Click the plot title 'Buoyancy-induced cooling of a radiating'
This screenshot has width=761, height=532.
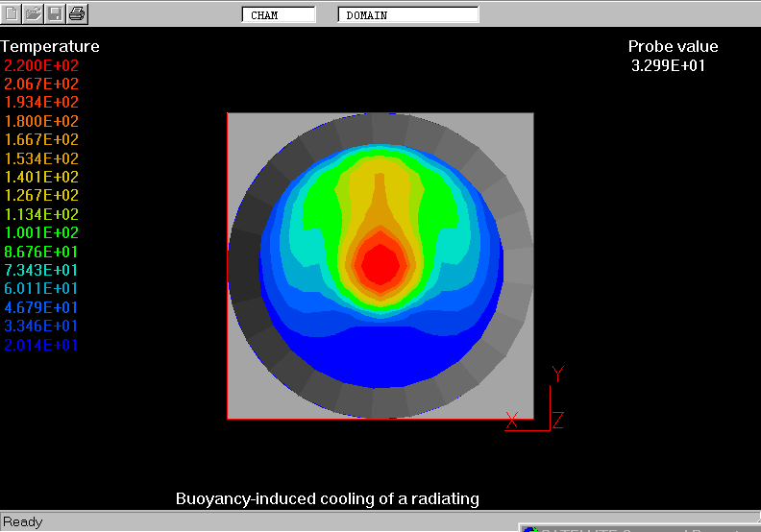(327, 498)
